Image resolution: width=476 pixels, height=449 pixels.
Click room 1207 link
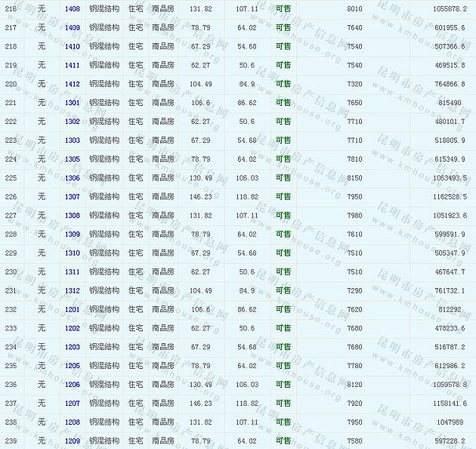tap(72, 404)
